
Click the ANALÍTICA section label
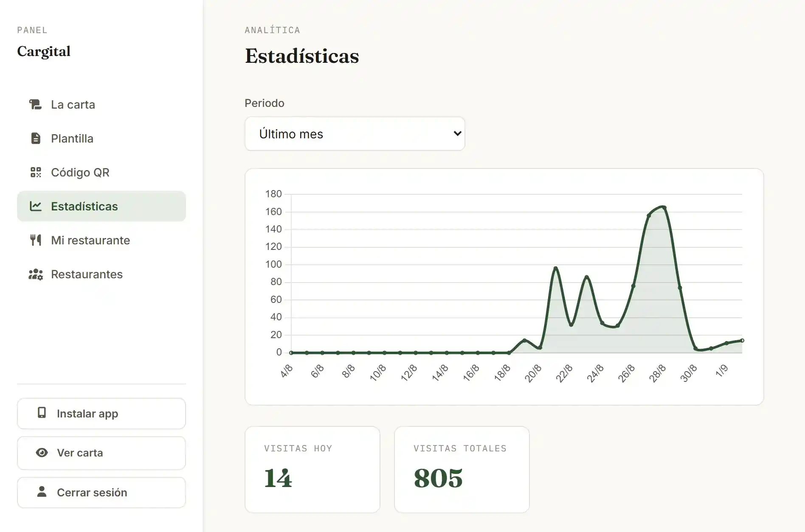(273, 30)
